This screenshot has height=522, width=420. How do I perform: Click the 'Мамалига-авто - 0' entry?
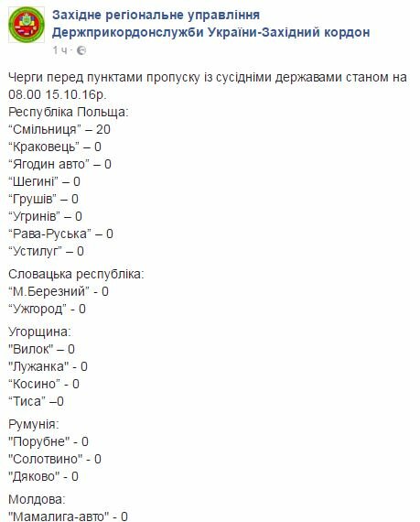(x=69, y=517)
